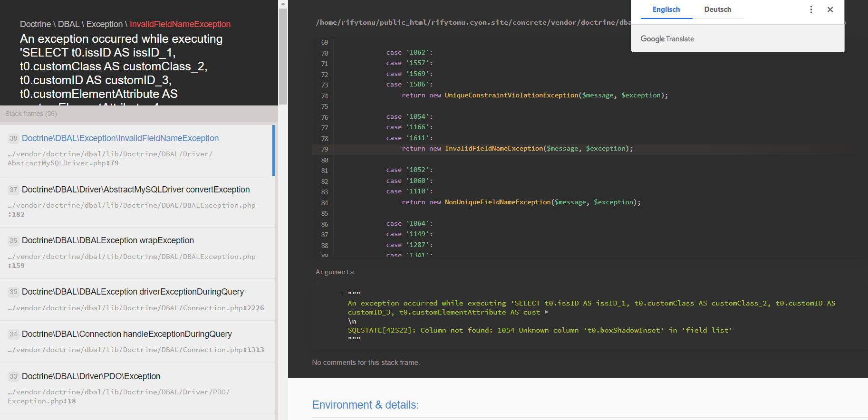Open stack frame 37 convertException
This screenshot has width=868, height=420.
(x=135, y=190)
